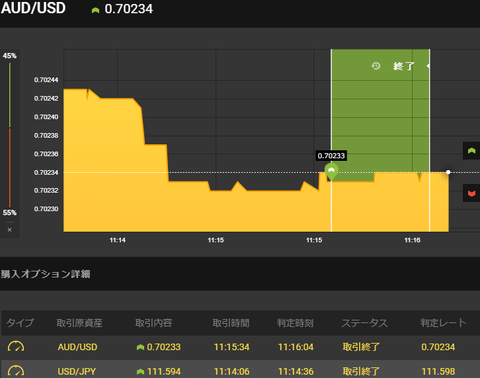Click the trader sentiment green-red bar
Viewport: 480px width, 378px height.
pyautogui.click(x=10, y=135)
